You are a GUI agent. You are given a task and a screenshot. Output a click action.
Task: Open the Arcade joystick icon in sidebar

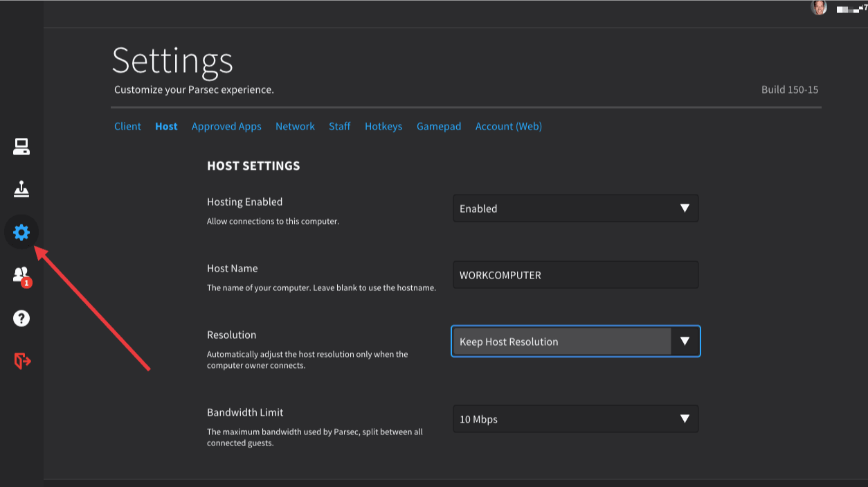(21, 189)
